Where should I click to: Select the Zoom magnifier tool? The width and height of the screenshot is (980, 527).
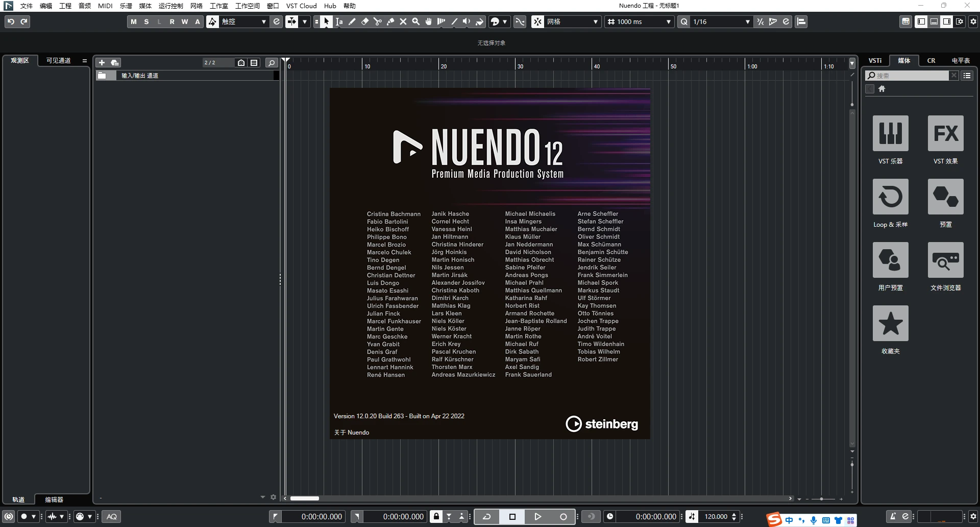415,21
